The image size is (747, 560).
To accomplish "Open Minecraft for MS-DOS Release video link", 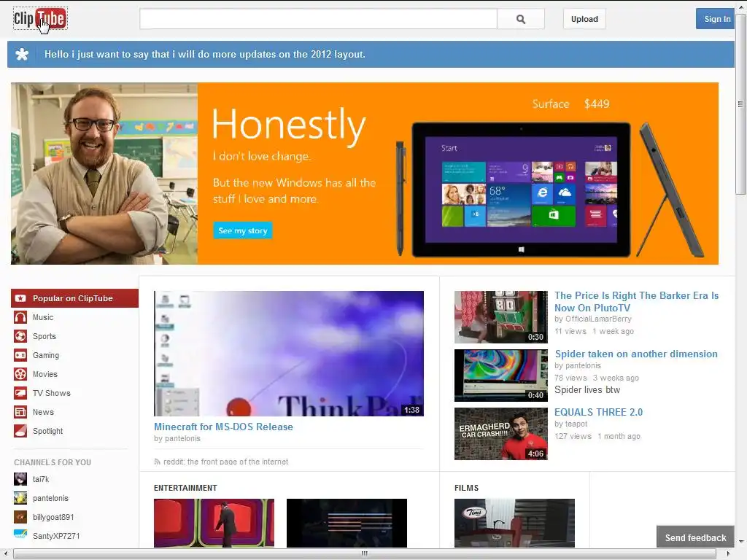I will point(223,427).
